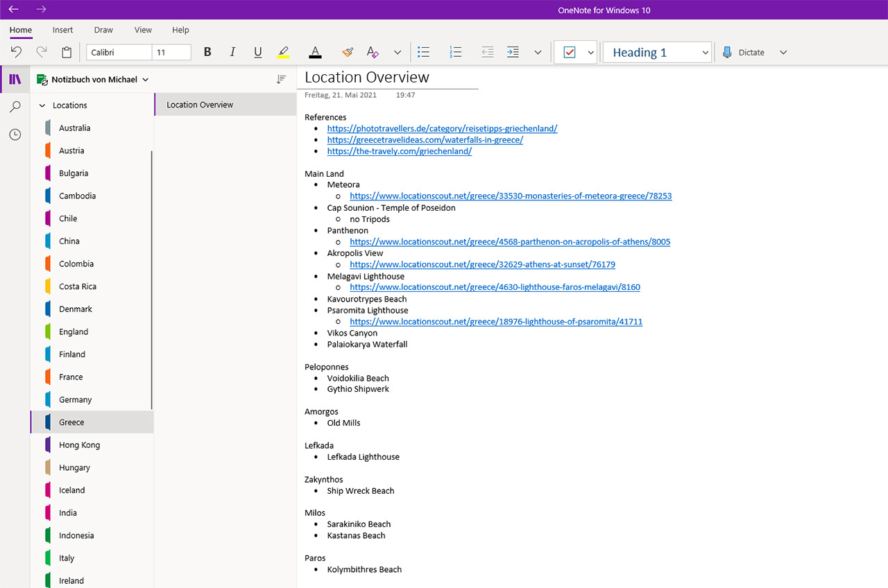Click the Undo icon
Viewport: 888px width, 588px height.
17,52
